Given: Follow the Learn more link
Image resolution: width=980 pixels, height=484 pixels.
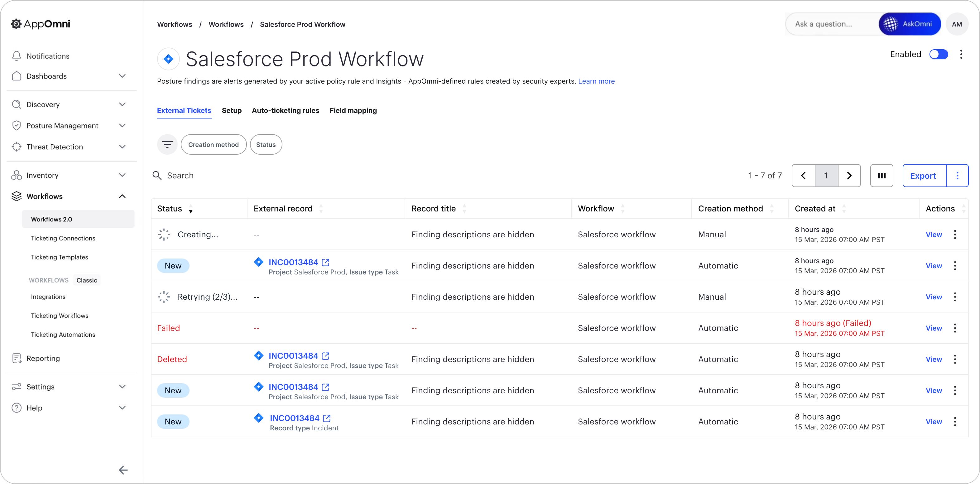Looking at the screenshot, I should (x=596, y=81).
